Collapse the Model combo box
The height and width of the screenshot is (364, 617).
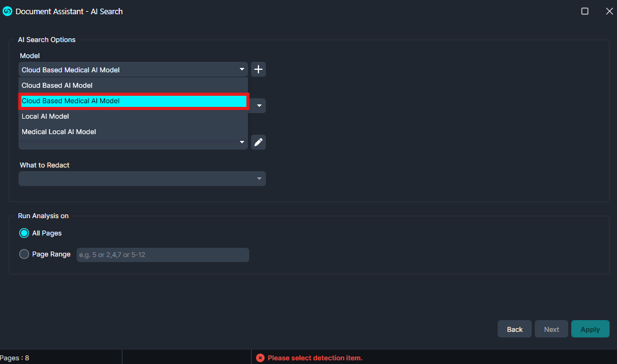(242, 70)
